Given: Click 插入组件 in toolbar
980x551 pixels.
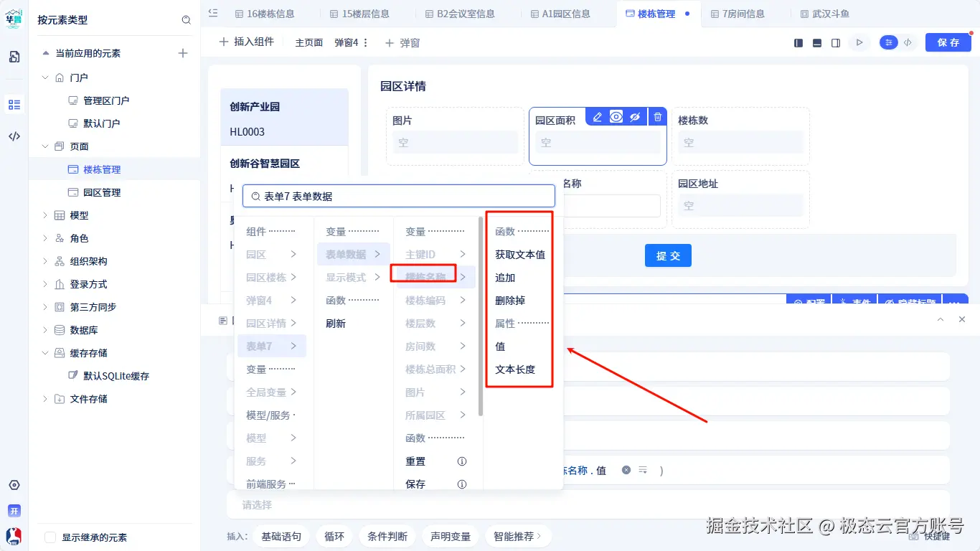Looking at the screenshot, I should (x=246, y=42).
